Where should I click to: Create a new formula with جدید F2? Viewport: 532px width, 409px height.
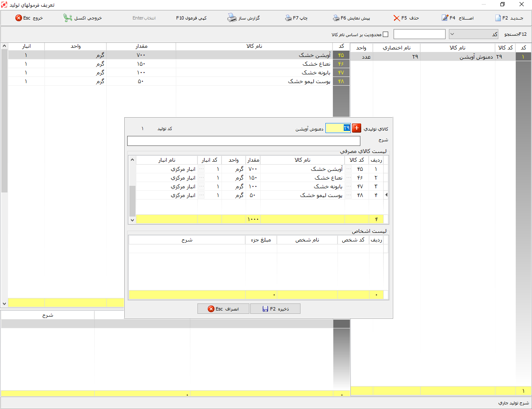(509, 18)
